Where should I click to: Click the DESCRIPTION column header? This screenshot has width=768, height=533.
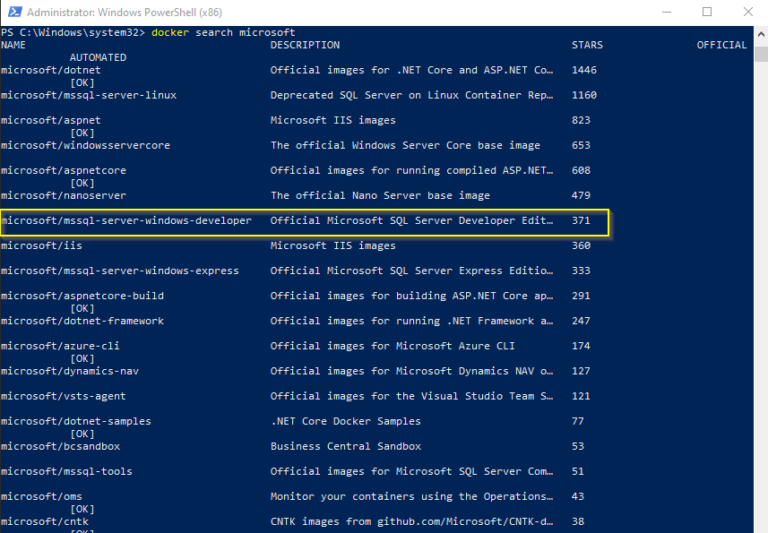305,45
